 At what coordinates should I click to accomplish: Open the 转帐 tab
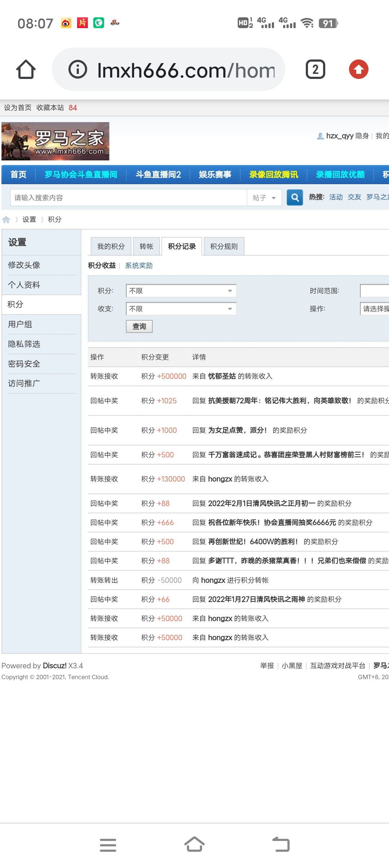click(146, 247)
